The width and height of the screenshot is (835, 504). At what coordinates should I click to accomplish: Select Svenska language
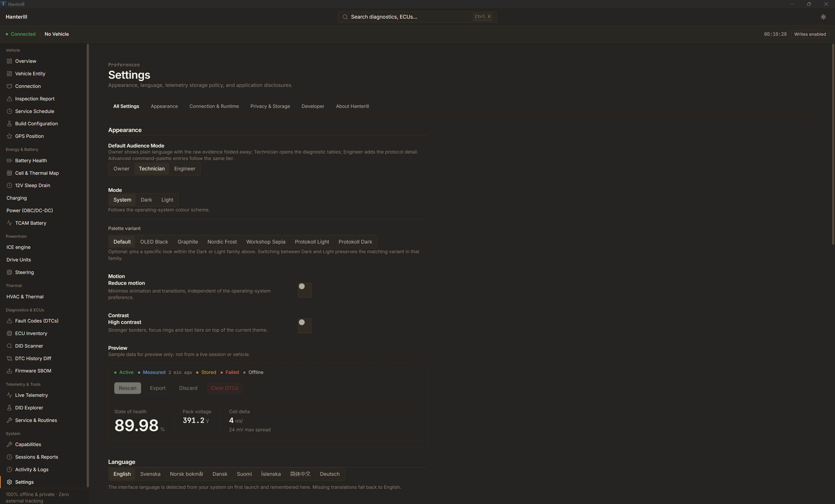pos(150,474)
